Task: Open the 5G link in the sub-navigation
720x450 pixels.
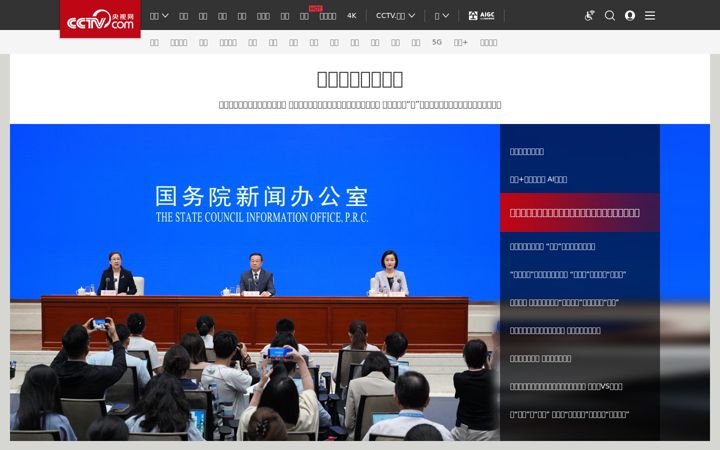Action: 437,42
